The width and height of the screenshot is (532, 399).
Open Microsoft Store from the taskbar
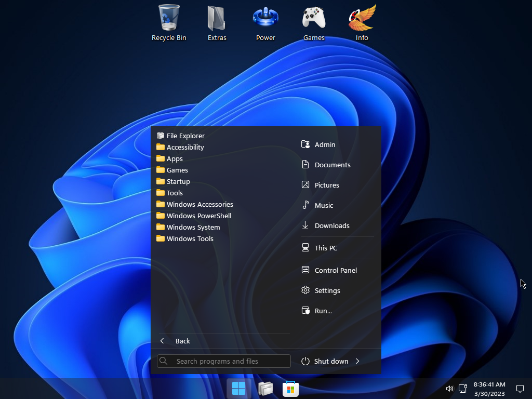[x=290, y=389]
